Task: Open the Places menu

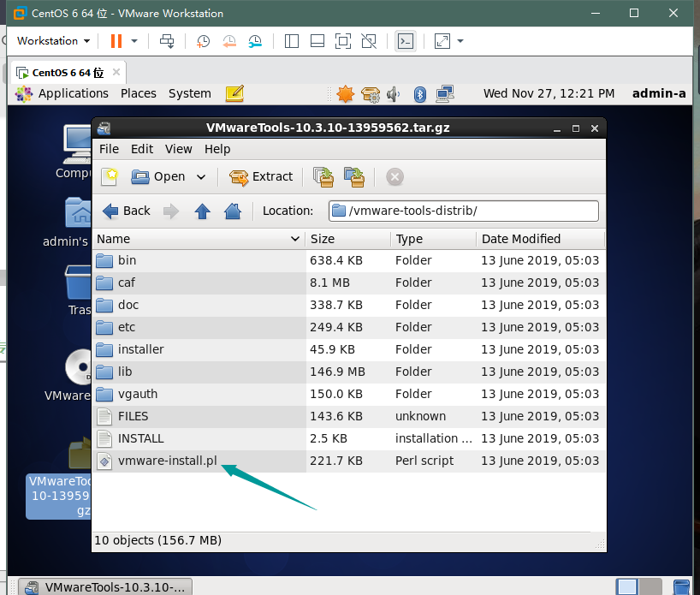Action: tap(139, 93)
